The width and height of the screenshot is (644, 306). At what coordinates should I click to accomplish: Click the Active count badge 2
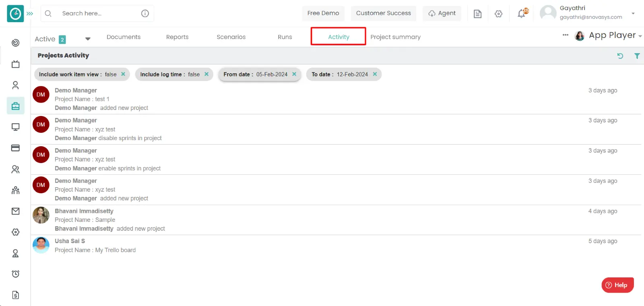(62, 39)
